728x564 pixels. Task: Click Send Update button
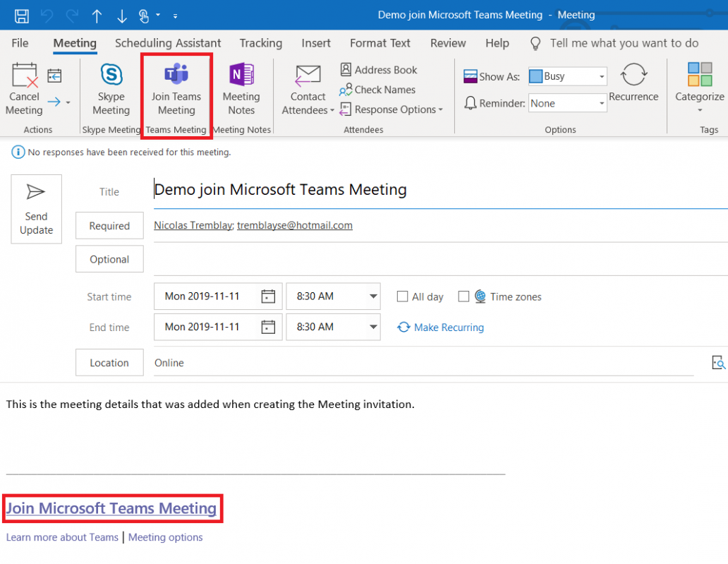click(36, 209)
